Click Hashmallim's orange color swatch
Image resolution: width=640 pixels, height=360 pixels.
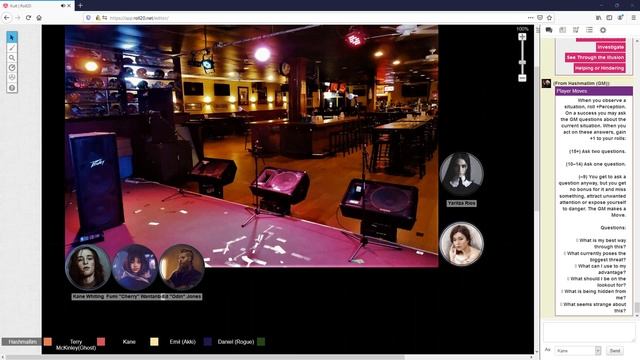tap(48, 342)
